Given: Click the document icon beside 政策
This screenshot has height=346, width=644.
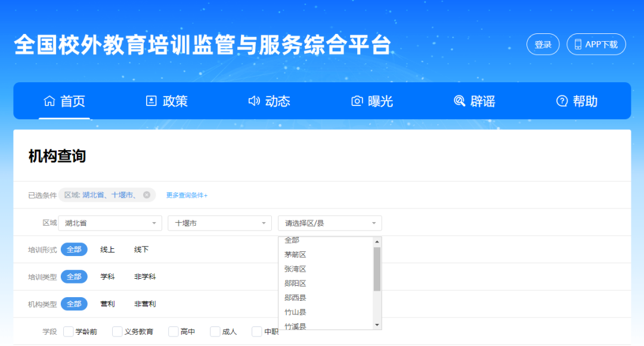Looking at the screenshot, I should tap(151, 101).
